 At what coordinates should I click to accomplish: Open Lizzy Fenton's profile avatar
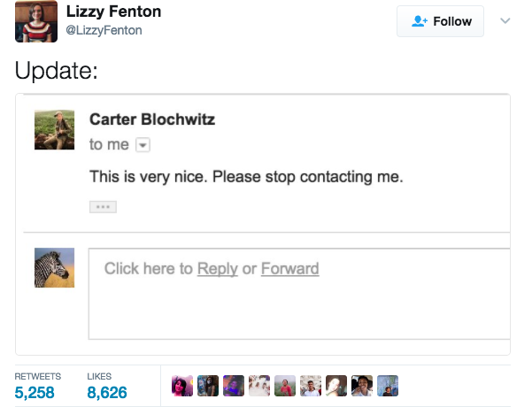[x=36, y=21]
